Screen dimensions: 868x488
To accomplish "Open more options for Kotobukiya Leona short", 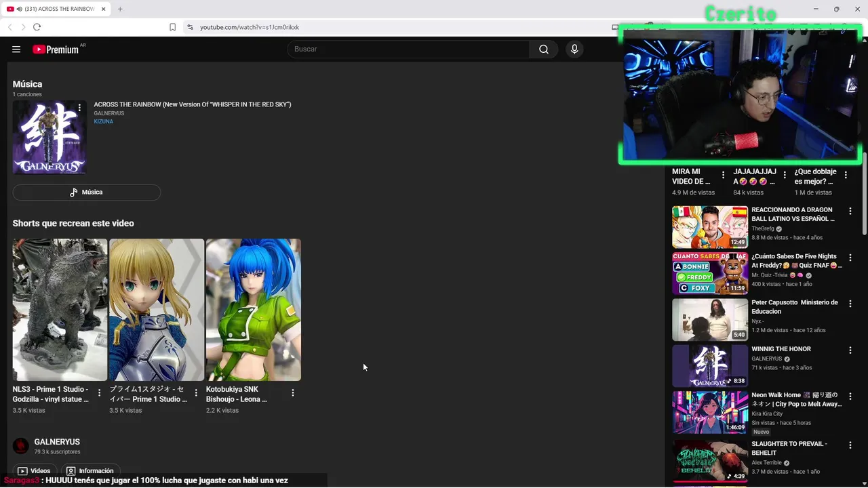I will [293, 393].
